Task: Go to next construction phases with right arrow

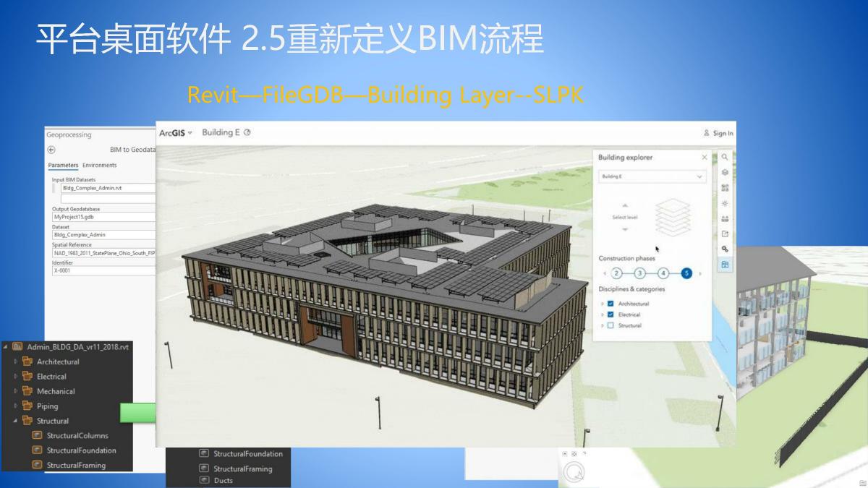Action: coord(699,273)
